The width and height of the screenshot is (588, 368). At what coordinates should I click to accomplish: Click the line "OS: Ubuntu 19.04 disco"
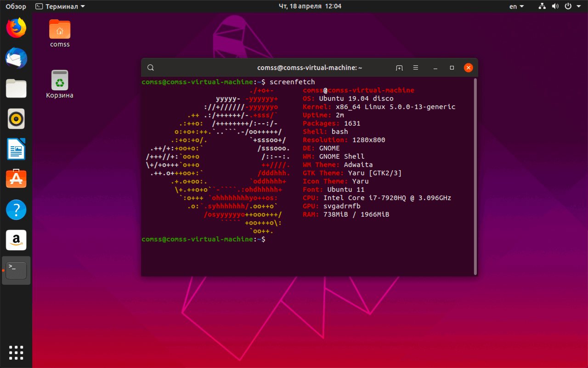tap(348, 98)
